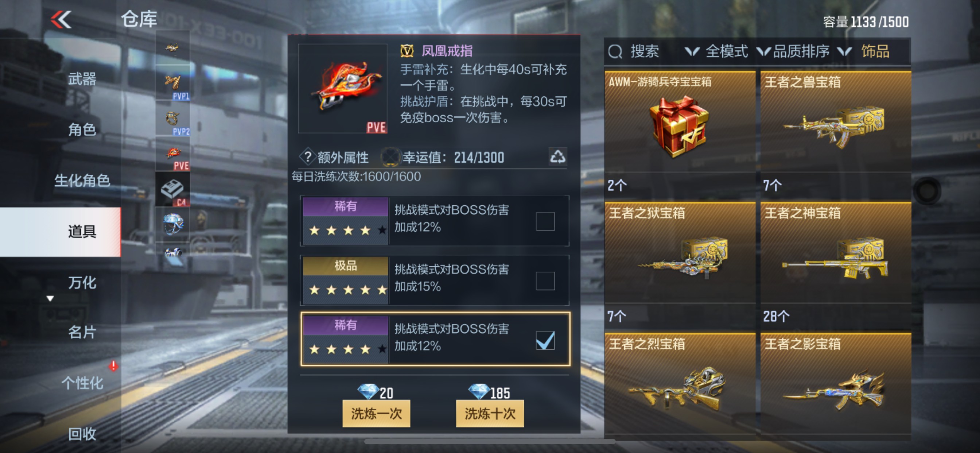The image size is (980, 453).
Task: Open the 品质排序 sorting dropdown
Action: tap(793, 51)
